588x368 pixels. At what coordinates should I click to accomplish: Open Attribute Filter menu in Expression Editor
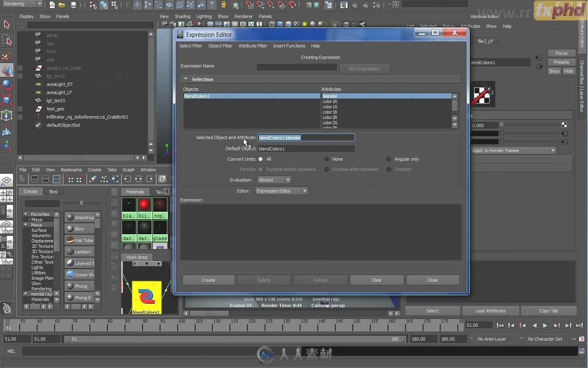click(x=253, y=46)
